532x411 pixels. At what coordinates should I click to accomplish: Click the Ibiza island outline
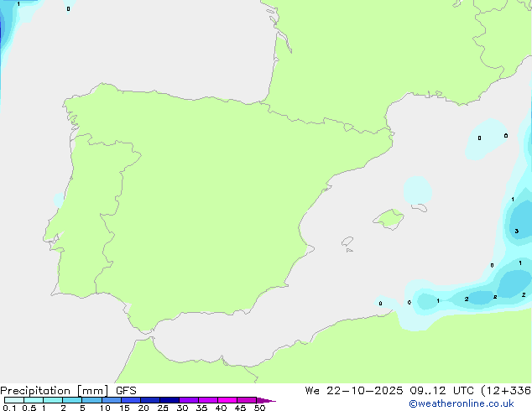click(347, 242)
